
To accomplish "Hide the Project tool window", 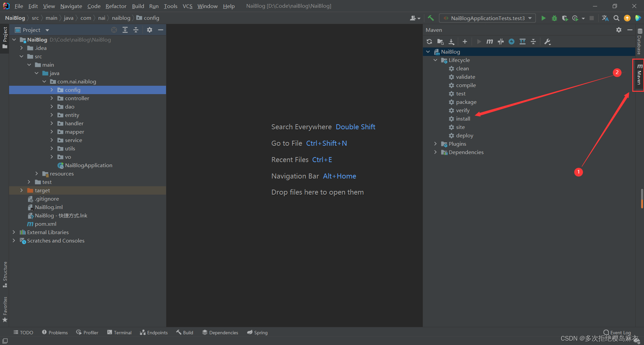I will coord(161,30).
